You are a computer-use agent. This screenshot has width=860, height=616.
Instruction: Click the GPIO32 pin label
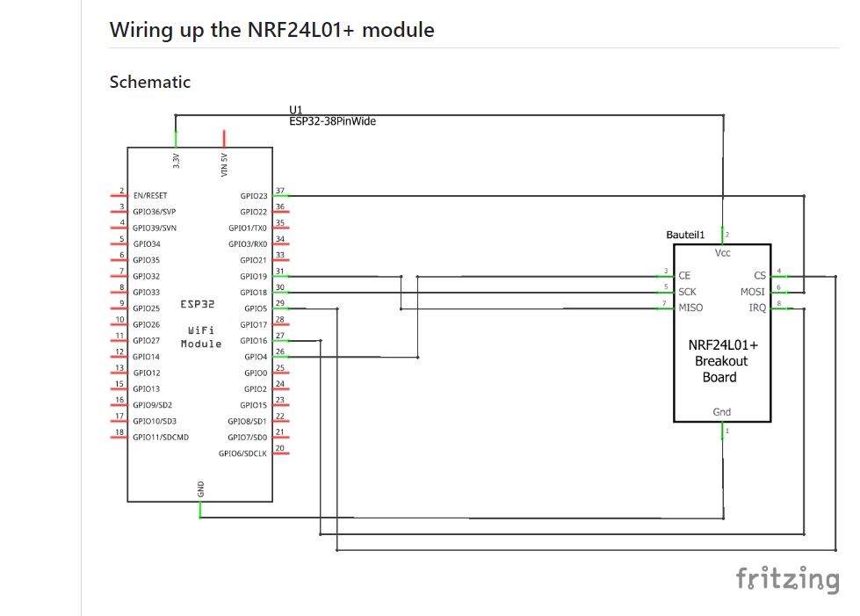146,277
